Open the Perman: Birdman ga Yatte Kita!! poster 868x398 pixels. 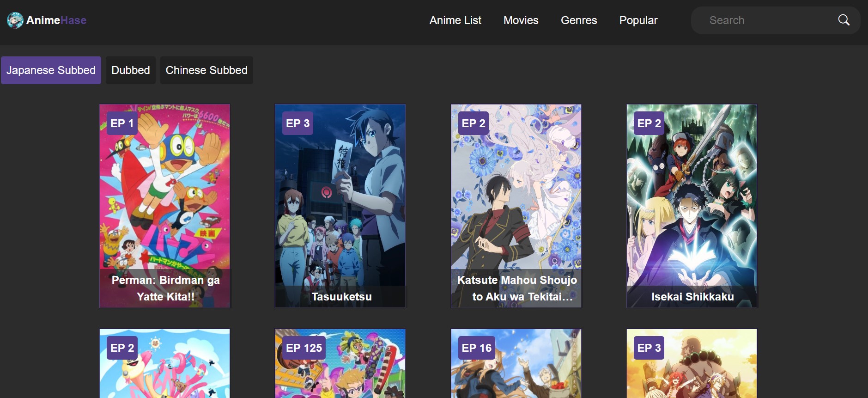164,206
